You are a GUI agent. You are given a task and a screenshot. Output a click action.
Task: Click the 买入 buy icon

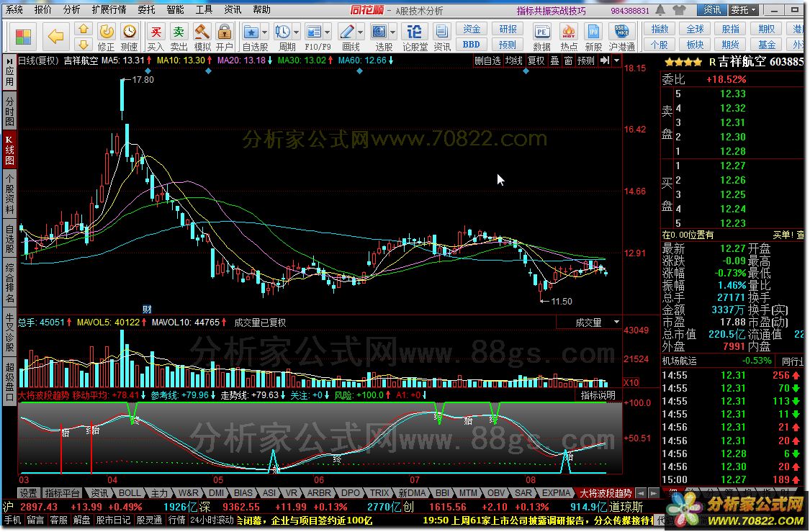coord(156,32)
